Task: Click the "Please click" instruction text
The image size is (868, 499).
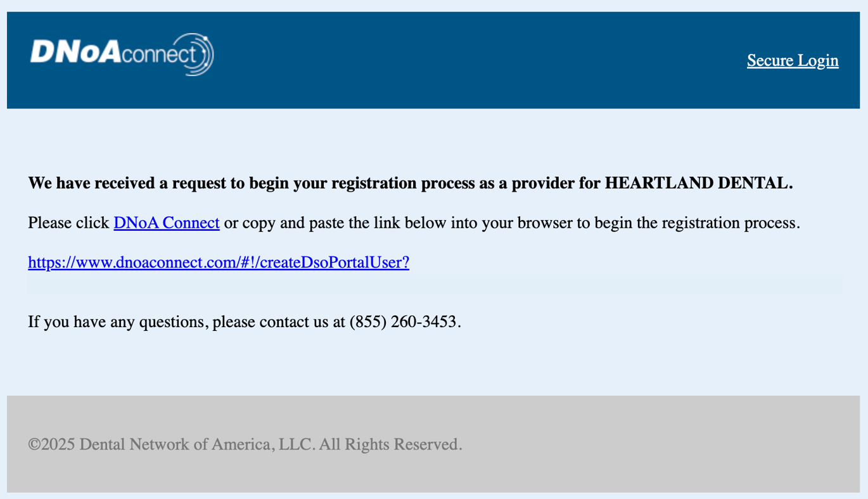Action: coord(69,223)
